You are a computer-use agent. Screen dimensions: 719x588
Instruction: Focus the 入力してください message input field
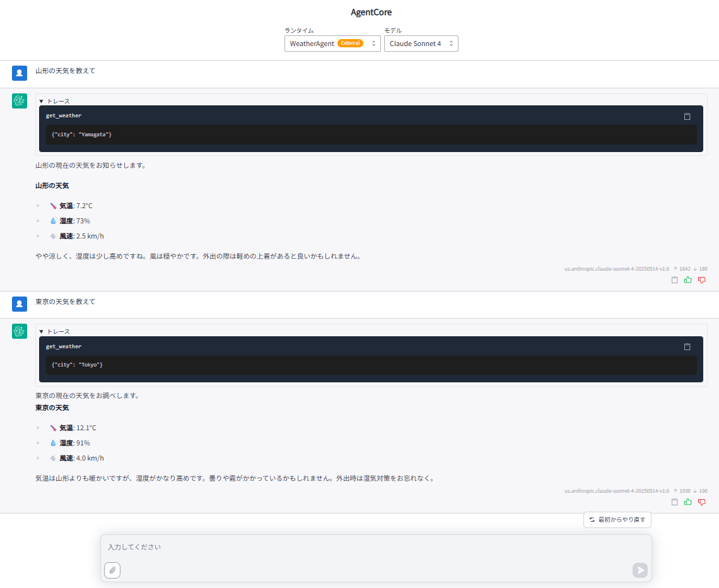pos(376,547)
